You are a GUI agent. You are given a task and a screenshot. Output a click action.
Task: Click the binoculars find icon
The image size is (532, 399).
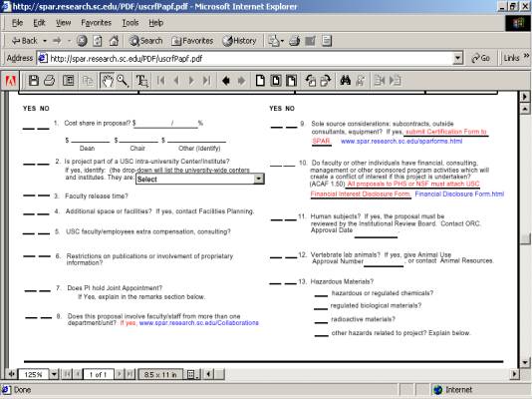(x=345, y=81)
